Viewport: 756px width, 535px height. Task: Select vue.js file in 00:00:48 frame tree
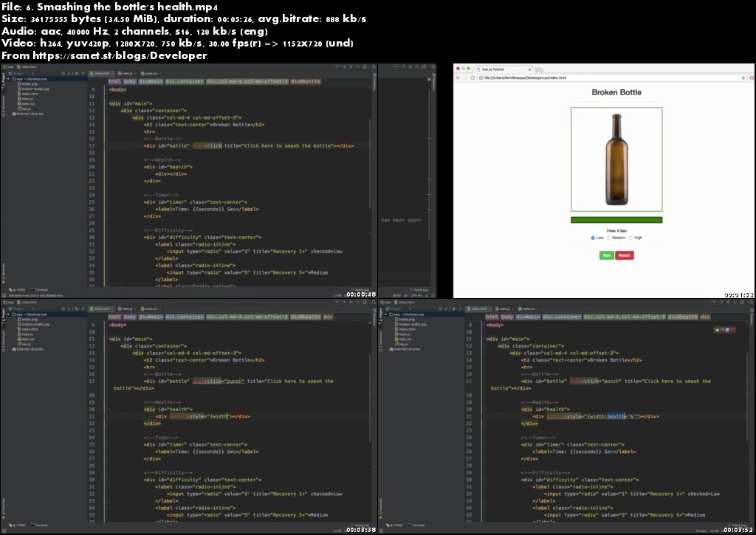(x=26, y=108)
